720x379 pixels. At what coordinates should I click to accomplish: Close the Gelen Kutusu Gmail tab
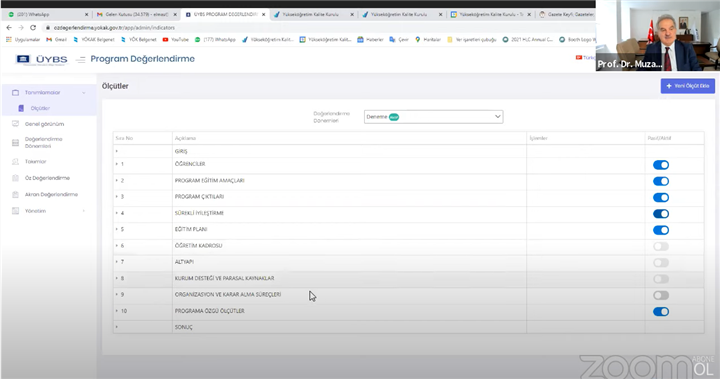click(175, 15)
